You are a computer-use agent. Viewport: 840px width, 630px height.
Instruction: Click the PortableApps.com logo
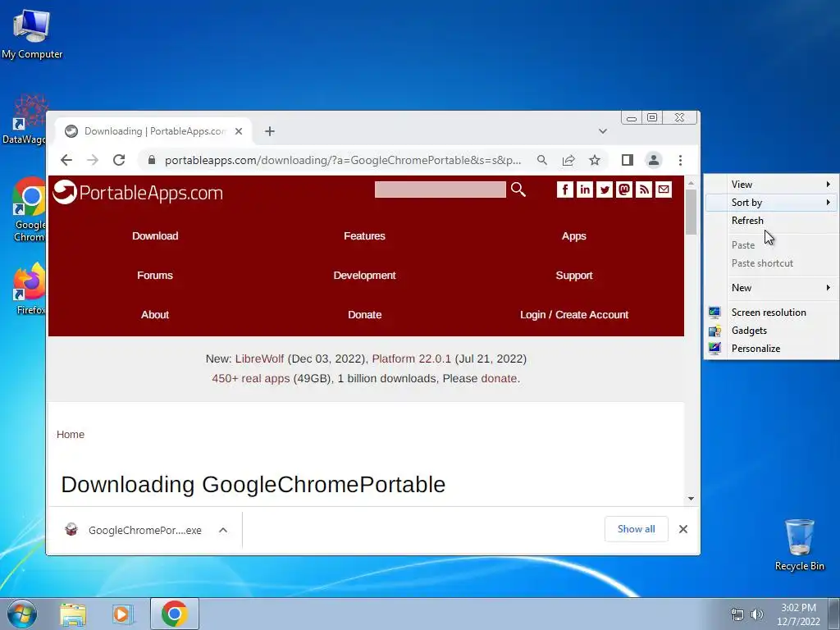(x=138, y=192)
